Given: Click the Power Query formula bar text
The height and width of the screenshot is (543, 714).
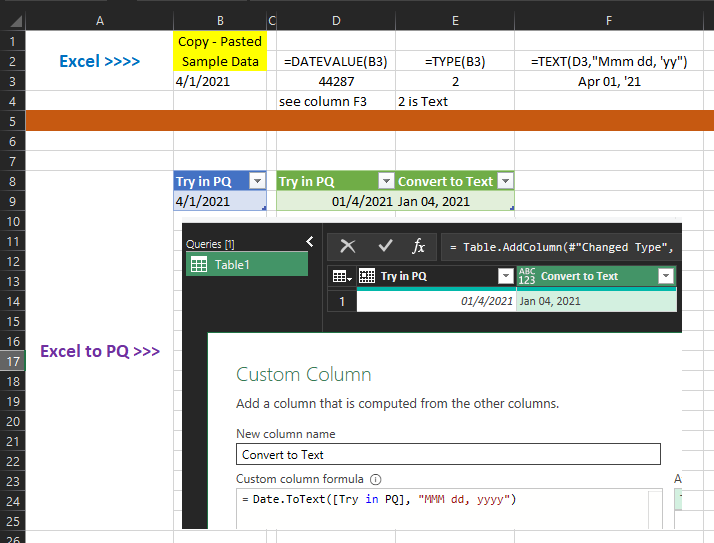Looking at the screenshot, I should 561,247.
